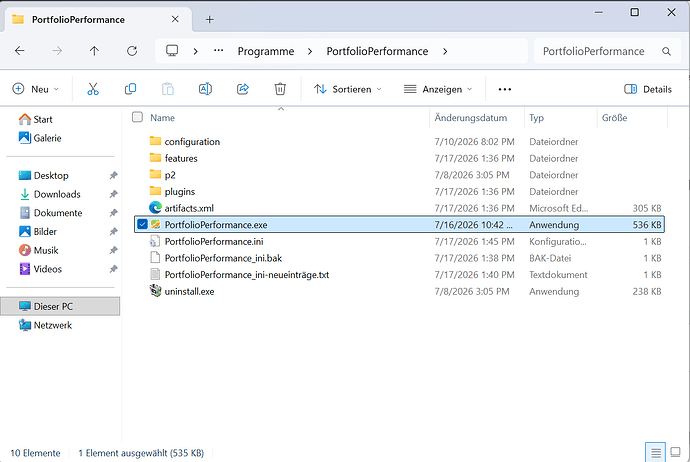Click the Share icon in toolbar

pos(243,89)
